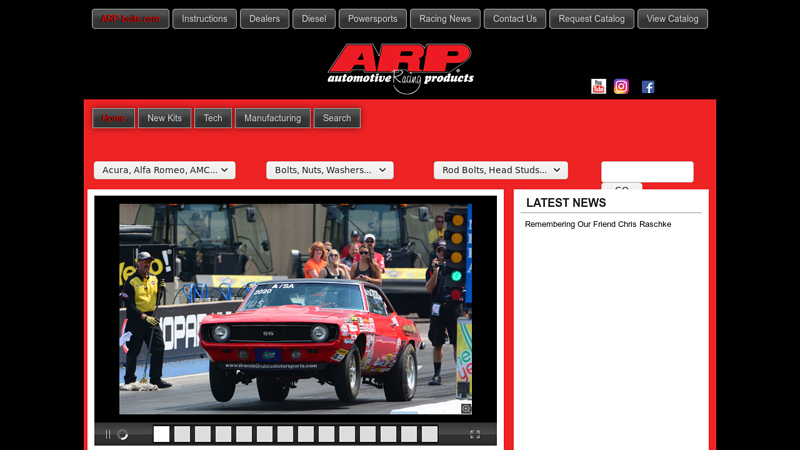Screen dimensions: 800x450
Task: Click the search text input field
Action: click(x=647, y=171)
